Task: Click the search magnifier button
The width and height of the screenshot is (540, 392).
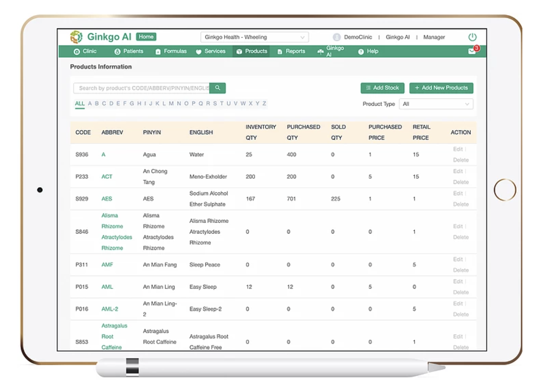Action: (x=218, y=88)
